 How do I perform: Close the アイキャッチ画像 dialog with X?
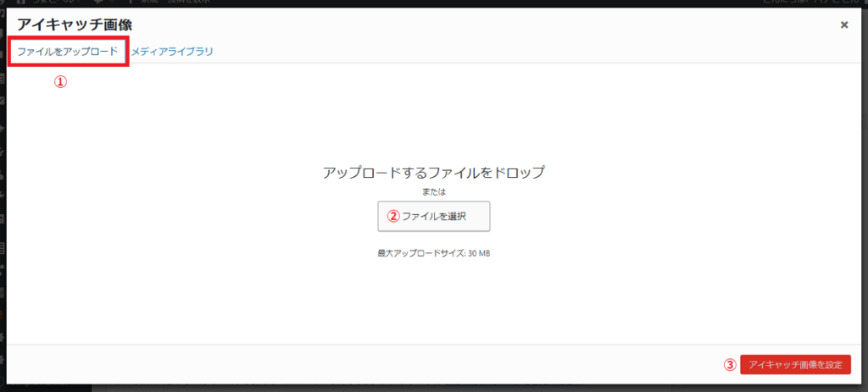(x=844, y=25)
